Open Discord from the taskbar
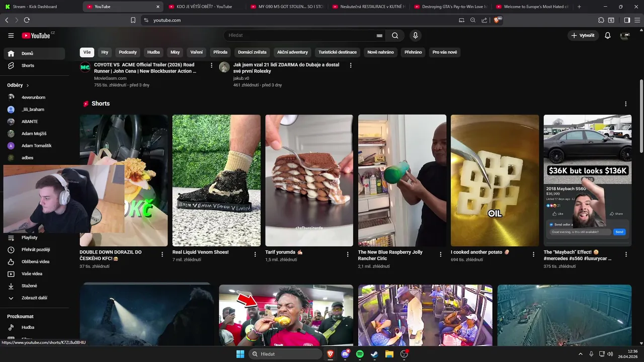Viewport: 644px width, 362px height. tap(345, 354)
